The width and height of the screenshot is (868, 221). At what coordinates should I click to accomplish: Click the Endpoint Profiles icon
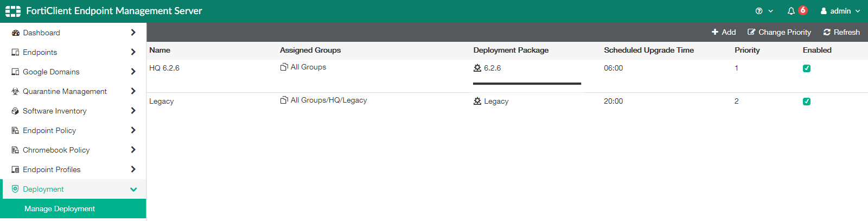click(15, 169)
